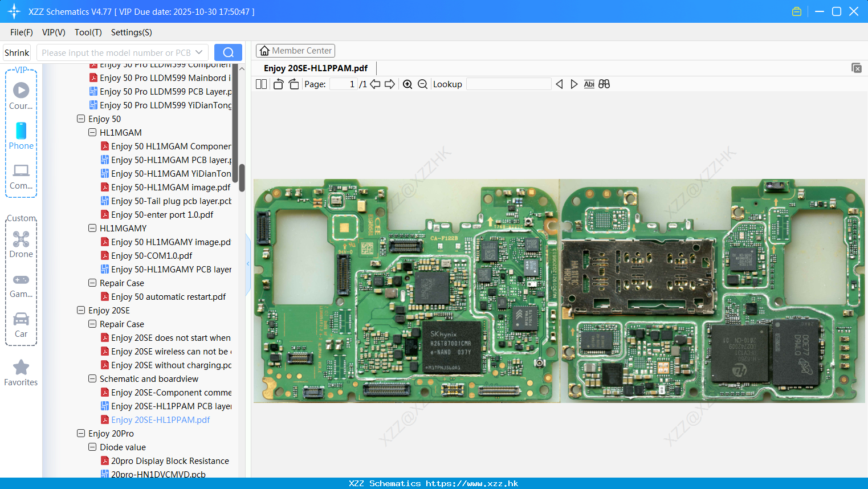This screenshot has width=868, height=489.
Task: Click the right motherboard back-side image
Action: [x=712, y=291]
